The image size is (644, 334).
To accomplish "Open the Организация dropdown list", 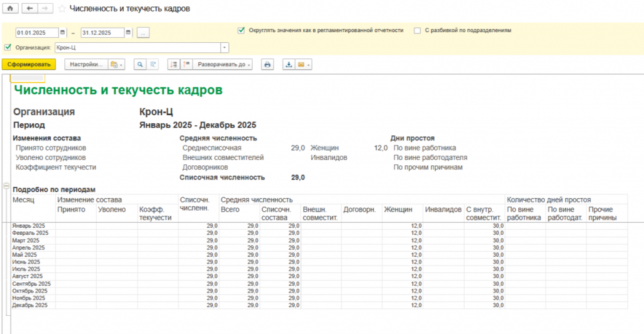I will pyautogui.click(x=225, y=48).
